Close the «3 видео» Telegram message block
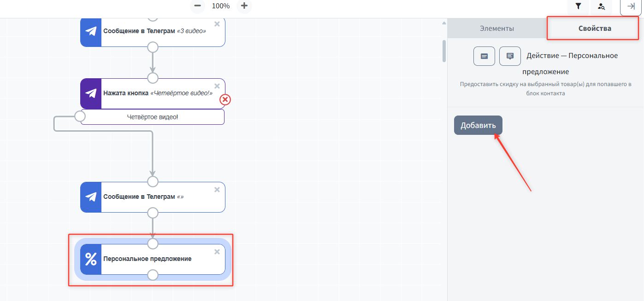The height and width of the screenshot is (301, 644). point(217,24)
